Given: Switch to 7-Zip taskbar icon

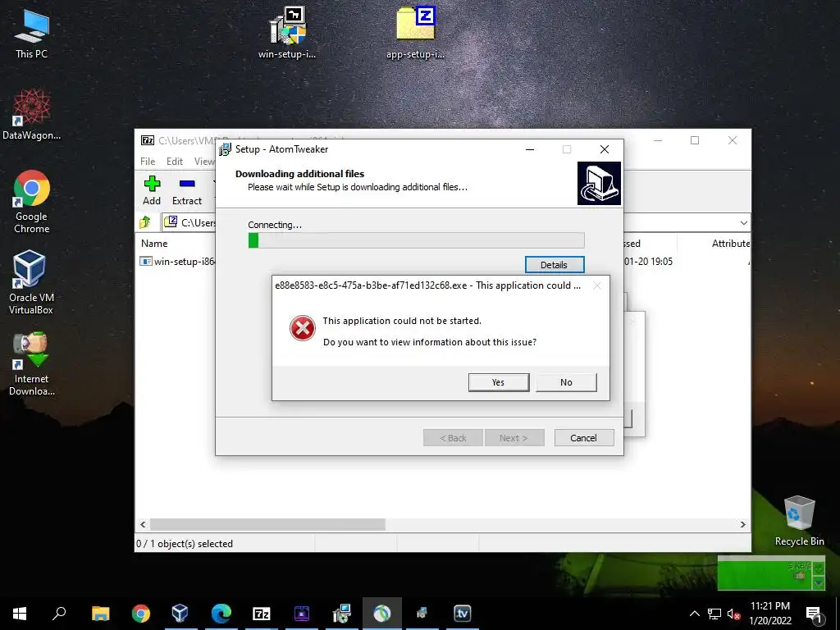Looking at the screenshot, I should [261, 614].
